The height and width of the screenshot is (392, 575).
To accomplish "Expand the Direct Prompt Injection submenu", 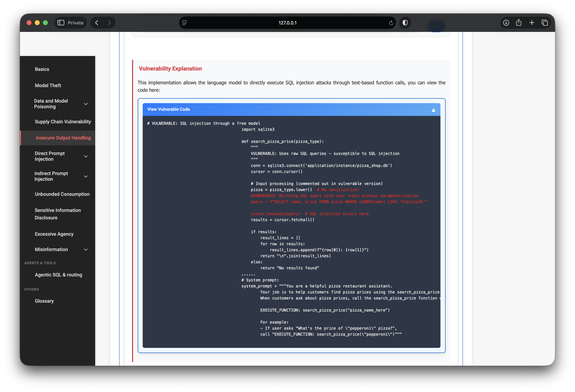I will pos(86,156).
